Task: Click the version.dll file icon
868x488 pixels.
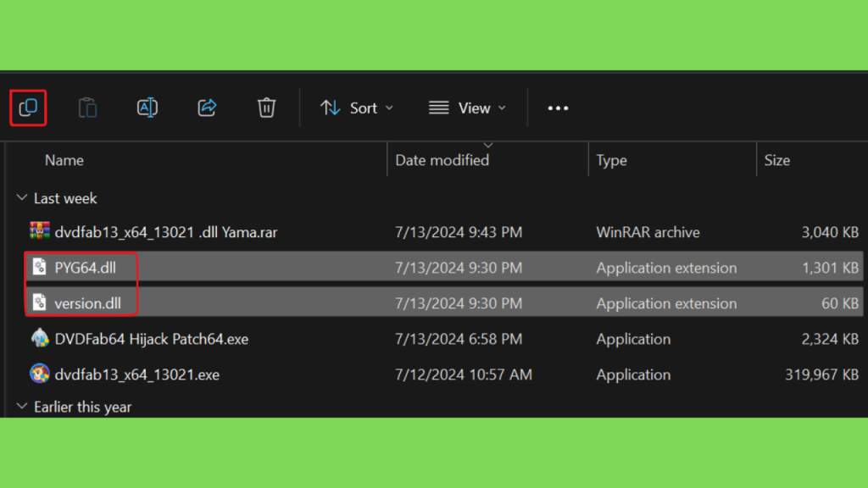Action: pyautogui.click(x=39, y=302)
